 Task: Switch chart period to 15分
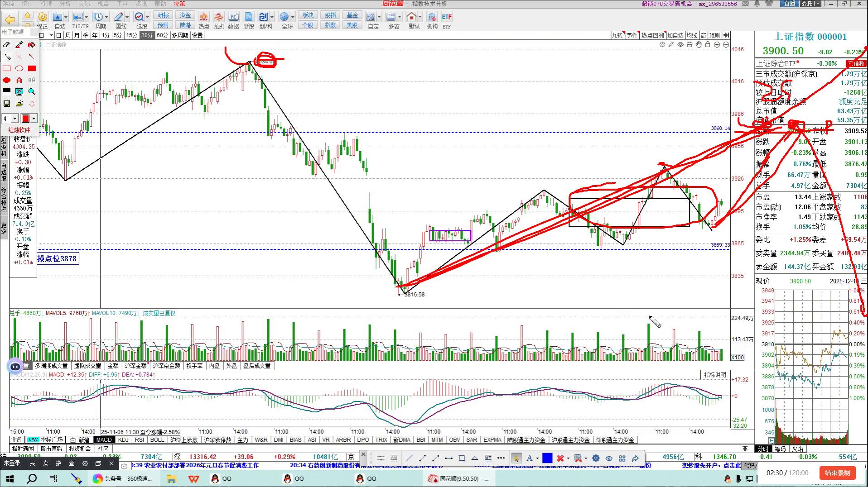coord(131,35)
